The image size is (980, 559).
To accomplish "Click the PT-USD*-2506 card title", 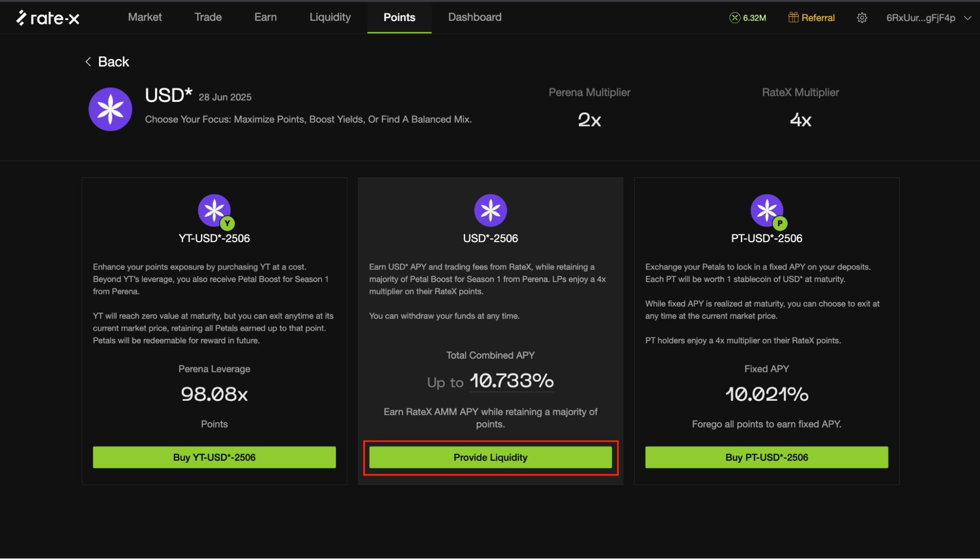I will pos(767,238).
